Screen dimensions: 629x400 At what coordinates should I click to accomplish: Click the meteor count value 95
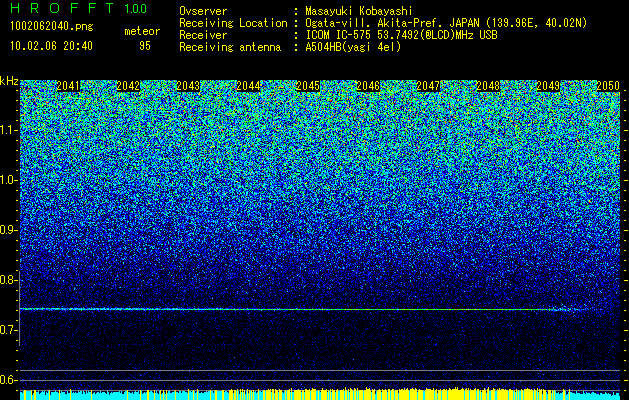tap(145, 46)
